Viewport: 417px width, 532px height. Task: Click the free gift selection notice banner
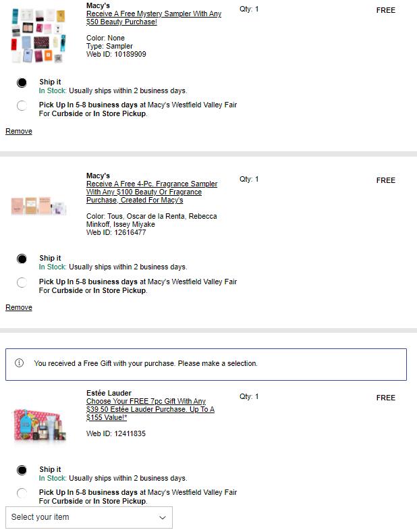(206, 364)
